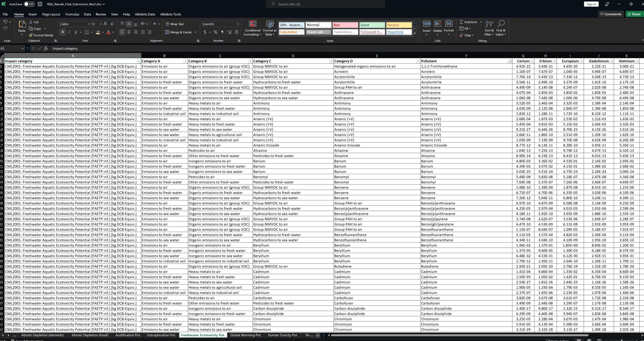
Task: Toggle Wrap Text option
Action: tap(174, 24)
